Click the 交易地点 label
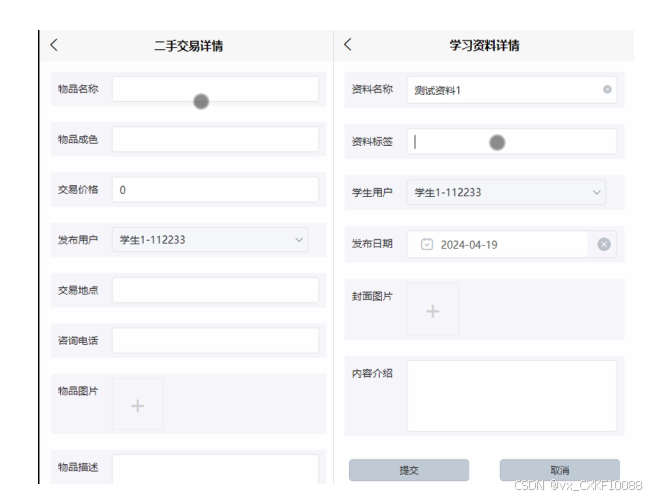The height and width of the screenshot is (499, 654). 78,290
